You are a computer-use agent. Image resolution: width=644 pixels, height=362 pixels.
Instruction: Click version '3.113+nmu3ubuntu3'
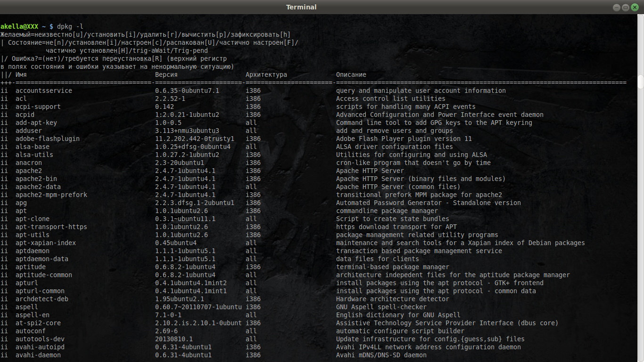[187, 131]
